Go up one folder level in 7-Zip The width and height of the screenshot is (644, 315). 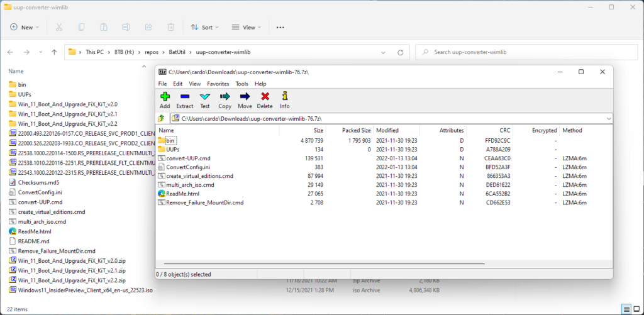pyautogui.click(x=162, y=118)
